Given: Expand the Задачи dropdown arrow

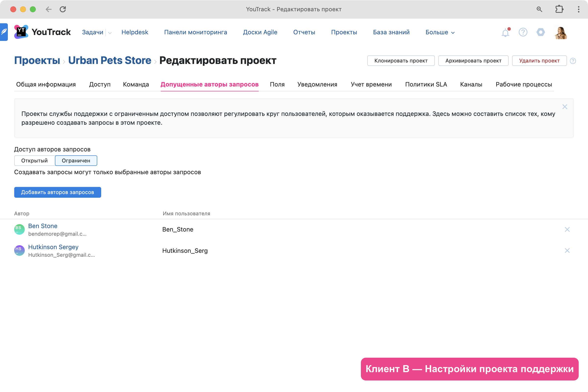Looking at the screenshot, I should (110, 33).
